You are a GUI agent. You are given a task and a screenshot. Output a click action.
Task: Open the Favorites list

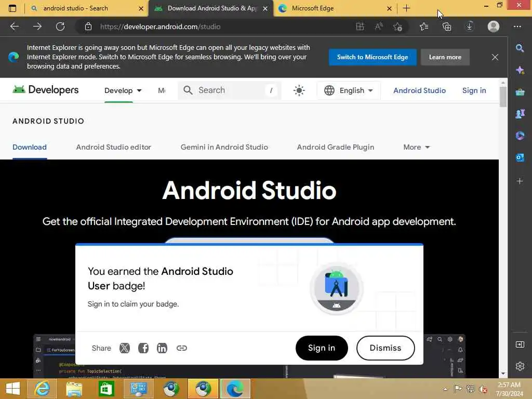[x=424, y=26]
